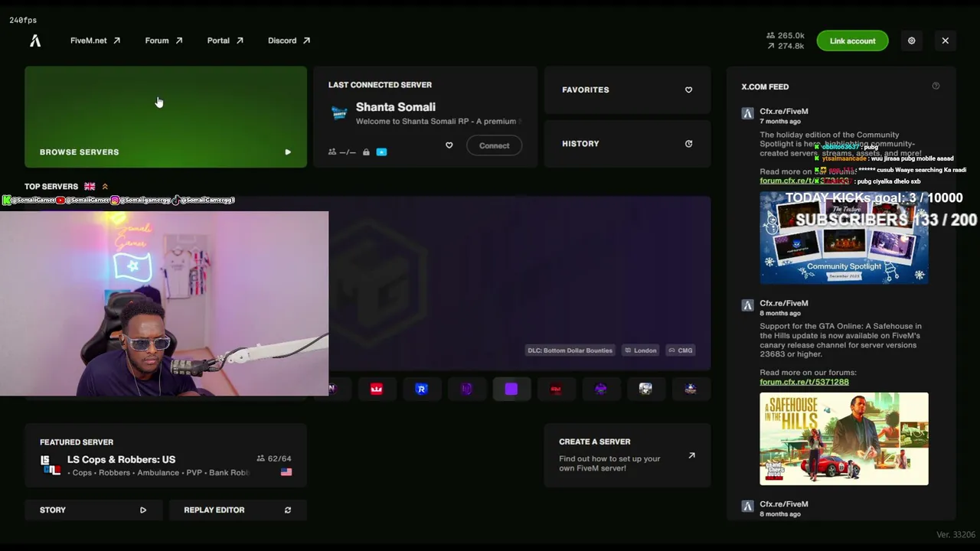Click the players icon under Shanta Somali

(332, 152)
